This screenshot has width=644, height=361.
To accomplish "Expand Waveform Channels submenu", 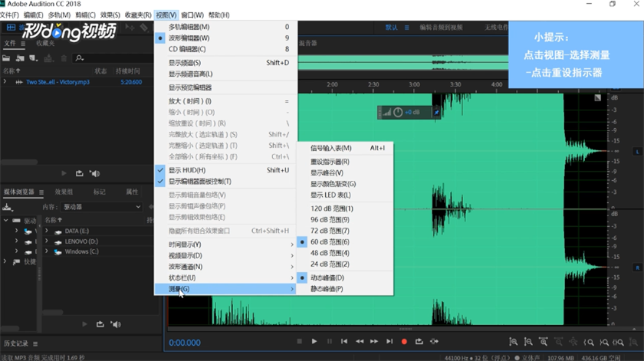I will (225, 267).
